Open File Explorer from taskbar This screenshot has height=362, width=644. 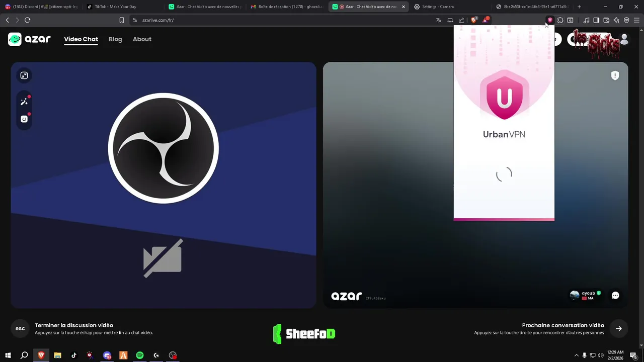(x=57, y=355)
